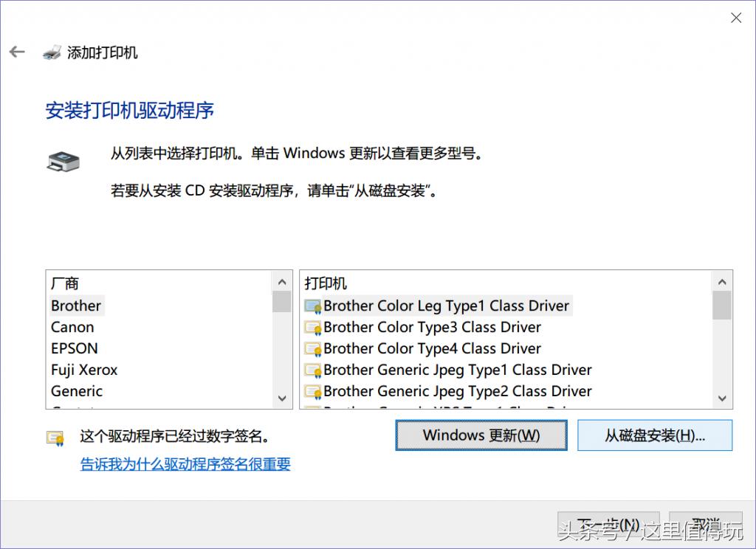Click the up arrow of the printer list scrollbar
The image size is (756, 549).
click(x=722, y=281)
